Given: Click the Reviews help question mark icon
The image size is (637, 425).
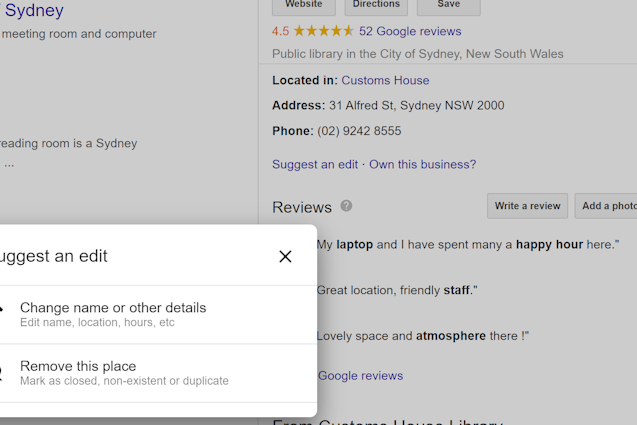Looking at the screenshot, I should pos(346,206).
